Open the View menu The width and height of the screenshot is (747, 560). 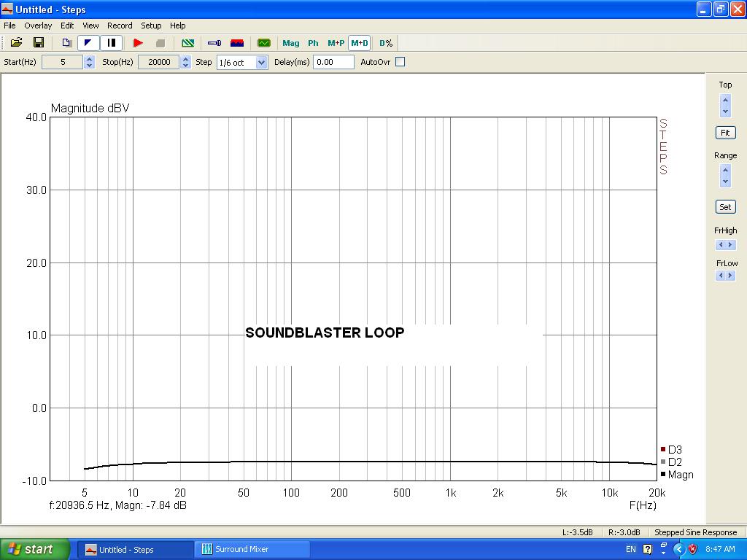[90, 26]
